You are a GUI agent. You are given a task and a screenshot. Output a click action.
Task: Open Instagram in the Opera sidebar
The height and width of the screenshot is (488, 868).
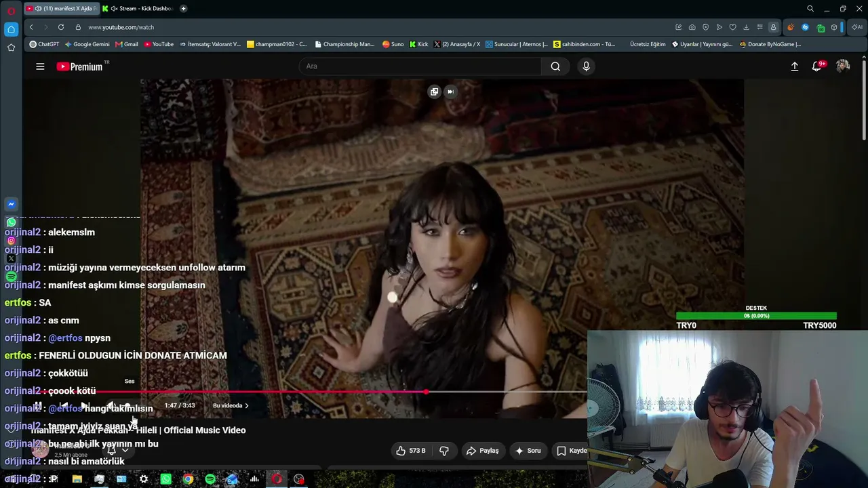[x=11, y=241]
